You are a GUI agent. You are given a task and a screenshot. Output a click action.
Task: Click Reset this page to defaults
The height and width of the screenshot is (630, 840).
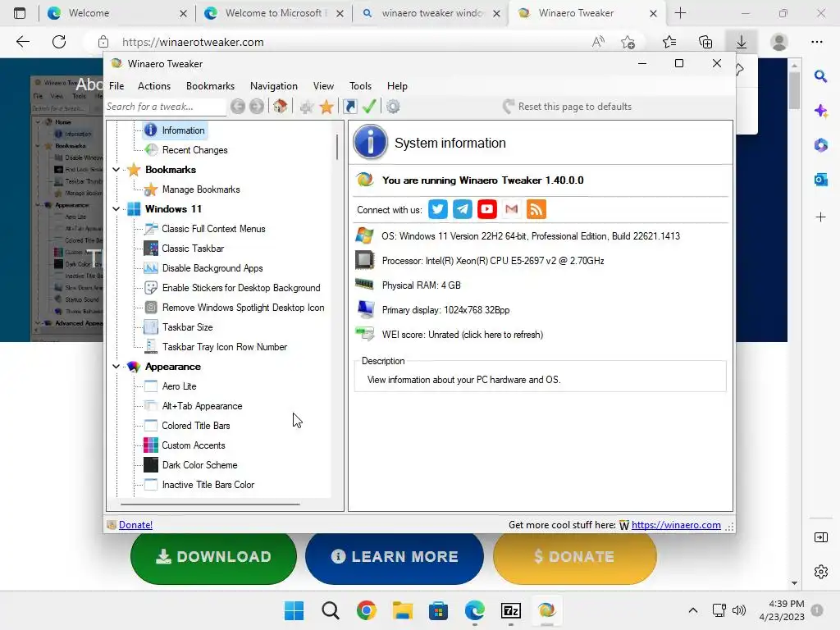567,107
